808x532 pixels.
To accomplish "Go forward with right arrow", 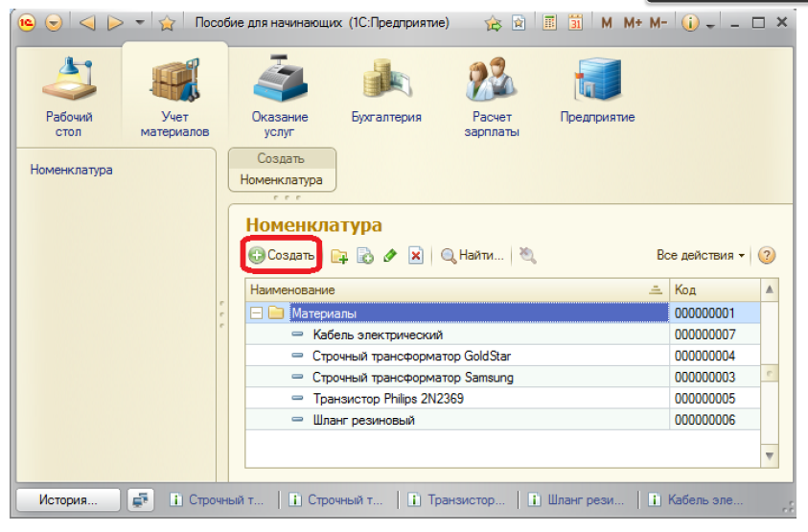I will (115, 23).
